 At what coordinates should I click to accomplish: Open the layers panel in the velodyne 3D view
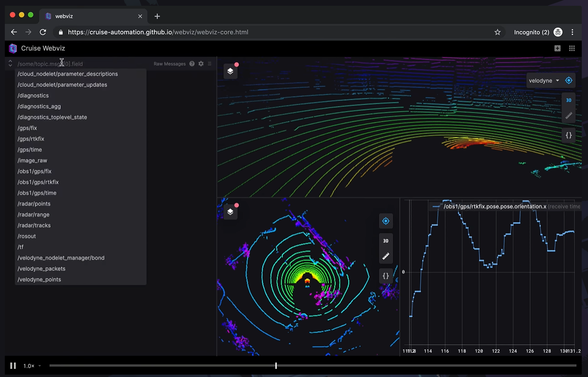tap(230, 71)
